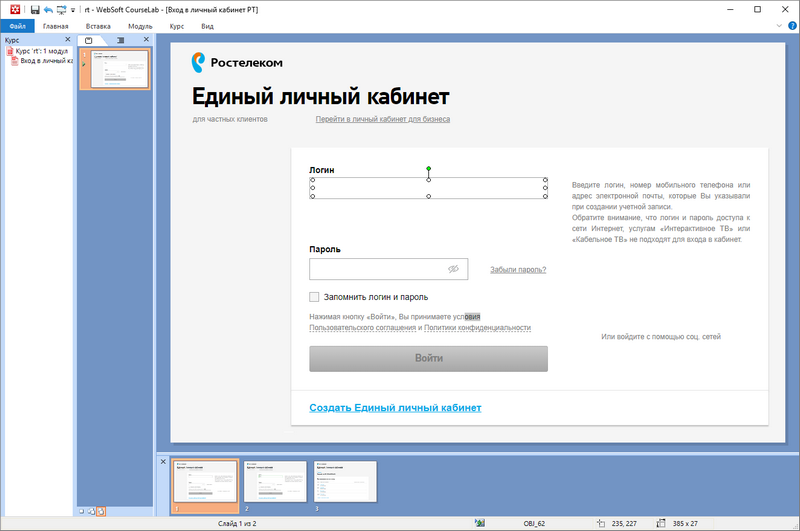Save the course with the floppy icon
Image resolution: width=800 pixels, height=531 pixels.
coord(35,10)
